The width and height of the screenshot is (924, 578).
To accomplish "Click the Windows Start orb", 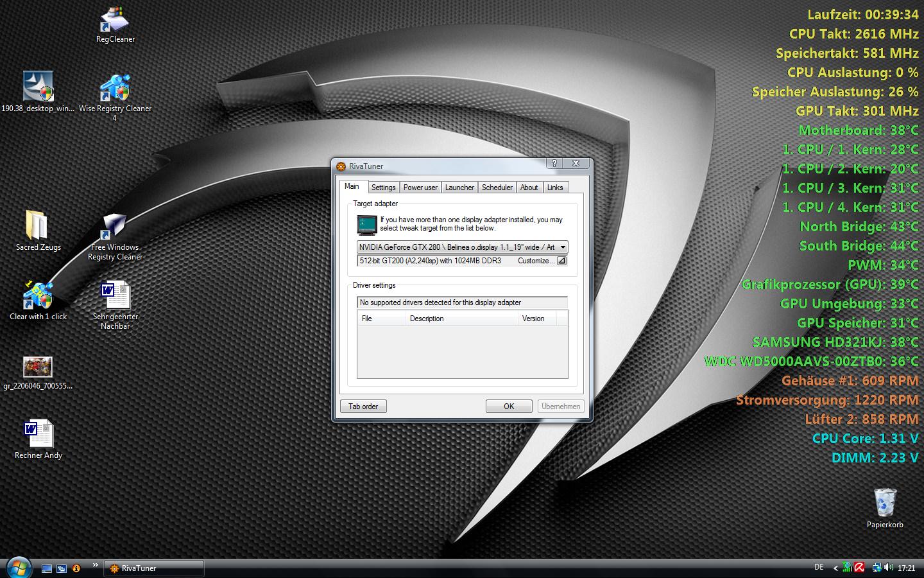I will click(18, 568).
